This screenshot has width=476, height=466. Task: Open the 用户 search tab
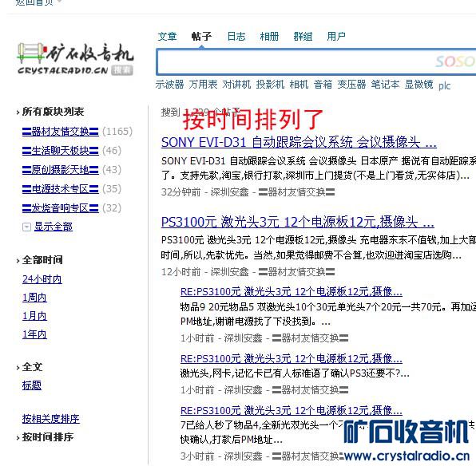[336, 37]
